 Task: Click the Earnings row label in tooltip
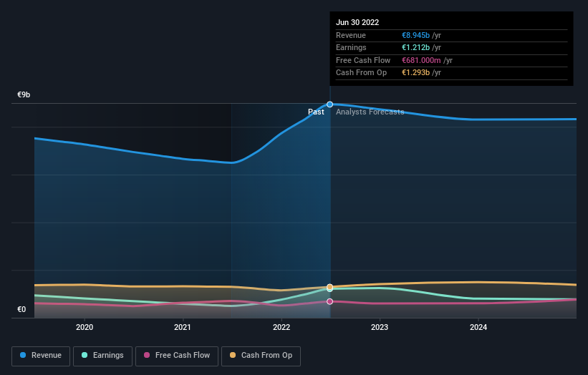(x=351, y=47)
